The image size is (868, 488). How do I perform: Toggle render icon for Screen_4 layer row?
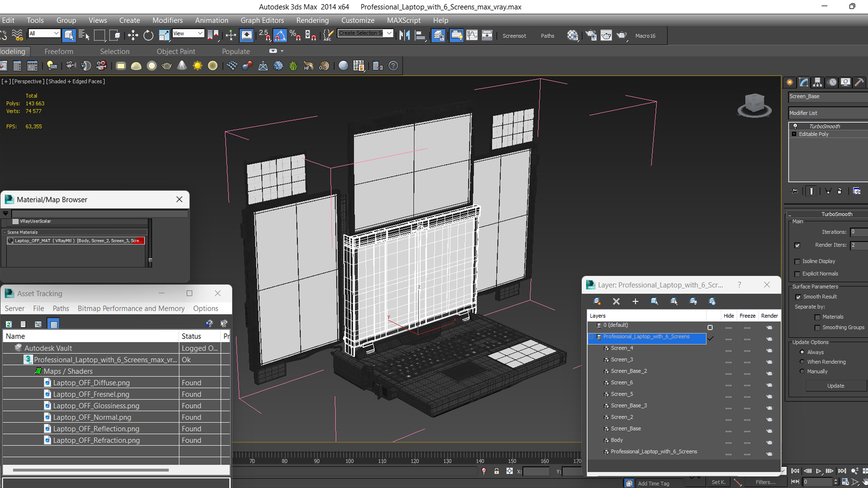(x=769, y=351)
